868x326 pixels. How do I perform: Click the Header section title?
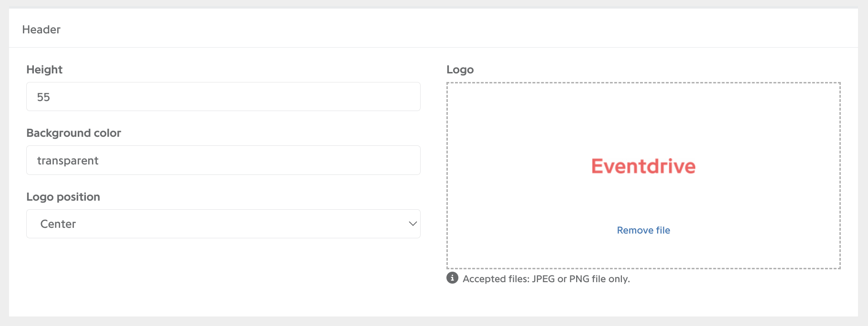[x=41, y=30]
